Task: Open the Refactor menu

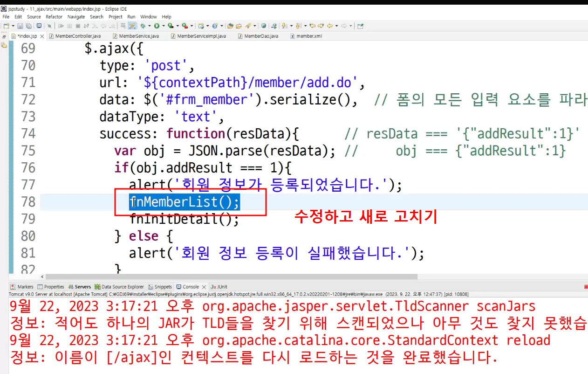Action: (x=54, y=17)
